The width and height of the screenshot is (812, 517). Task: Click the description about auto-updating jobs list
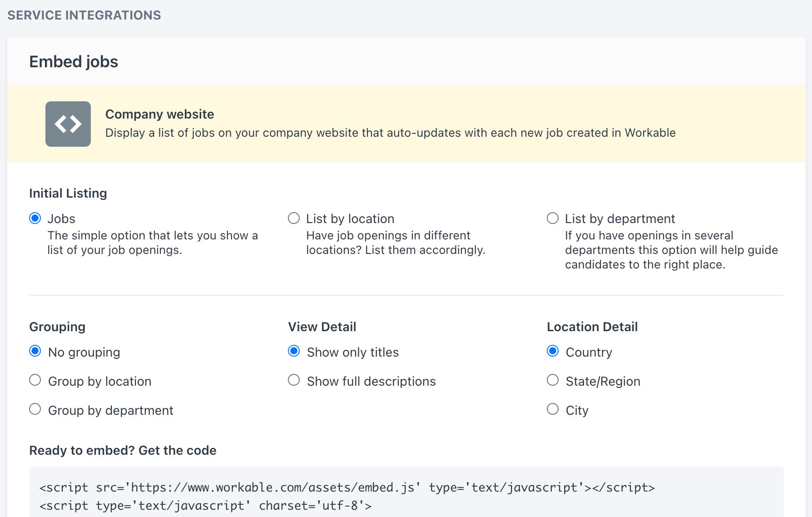pos(391,133)
